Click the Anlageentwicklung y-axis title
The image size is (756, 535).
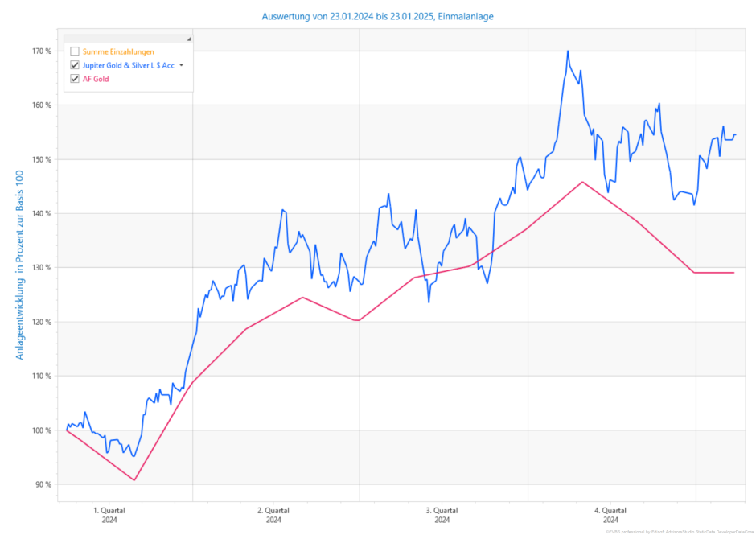click(20, 267)
